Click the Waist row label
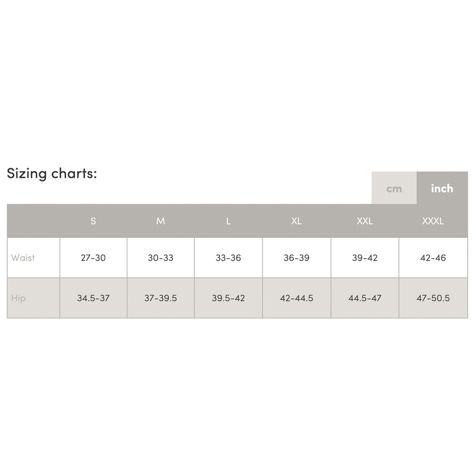Image resolution: width=476 pixels, height=476 pixels. (23, 258)
